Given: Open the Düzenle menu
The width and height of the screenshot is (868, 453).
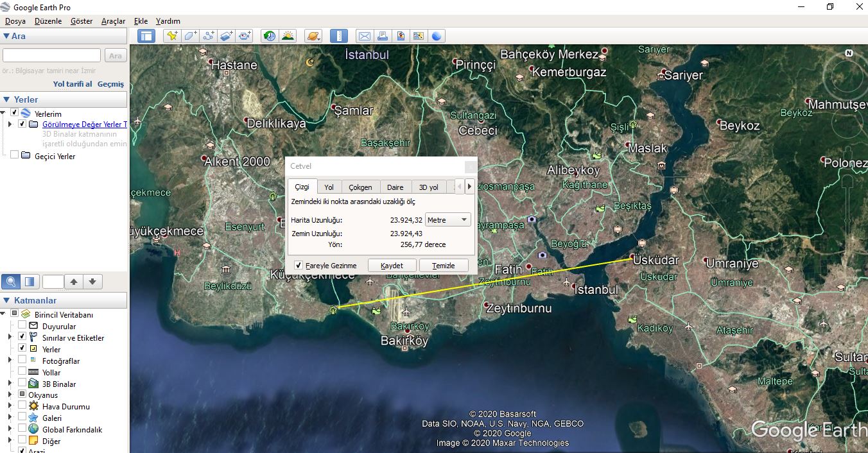Looking at the screenshot, I should click(x=48, y=21).
